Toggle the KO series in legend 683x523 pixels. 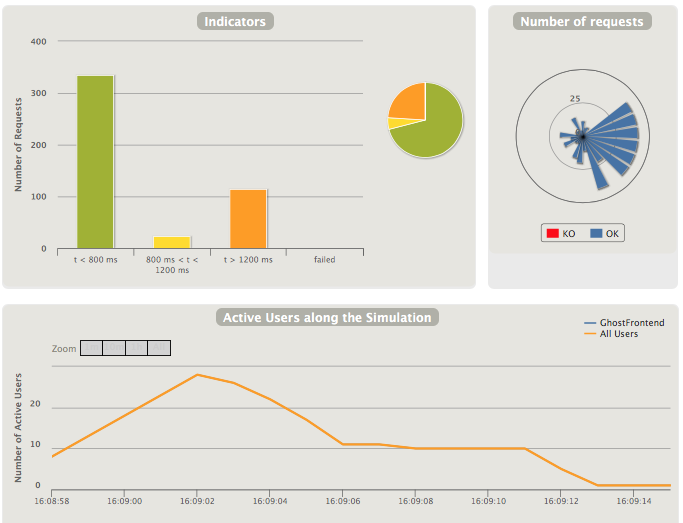[x=560, y=233]
